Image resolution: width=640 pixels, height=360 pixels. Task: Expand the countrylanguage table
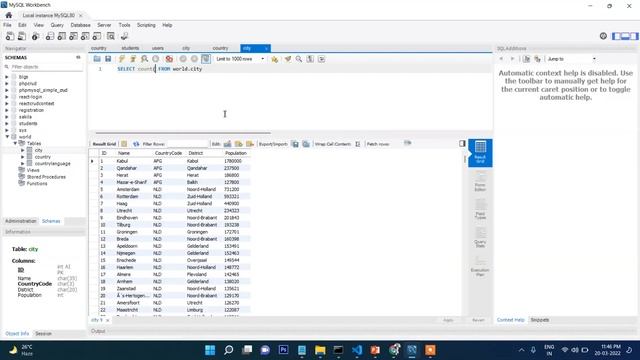click(23, 164)
